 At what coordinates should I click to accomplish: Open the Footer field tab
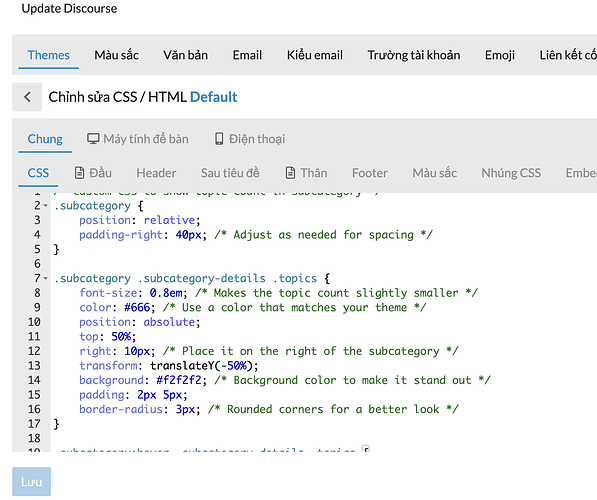pos(370,173)
